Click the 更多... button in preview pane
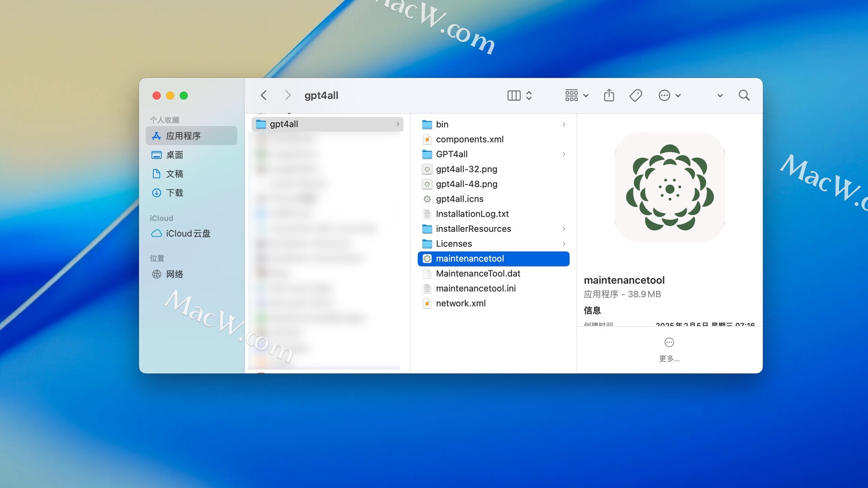This screenshot has width=868, height=488. (669, 349)
